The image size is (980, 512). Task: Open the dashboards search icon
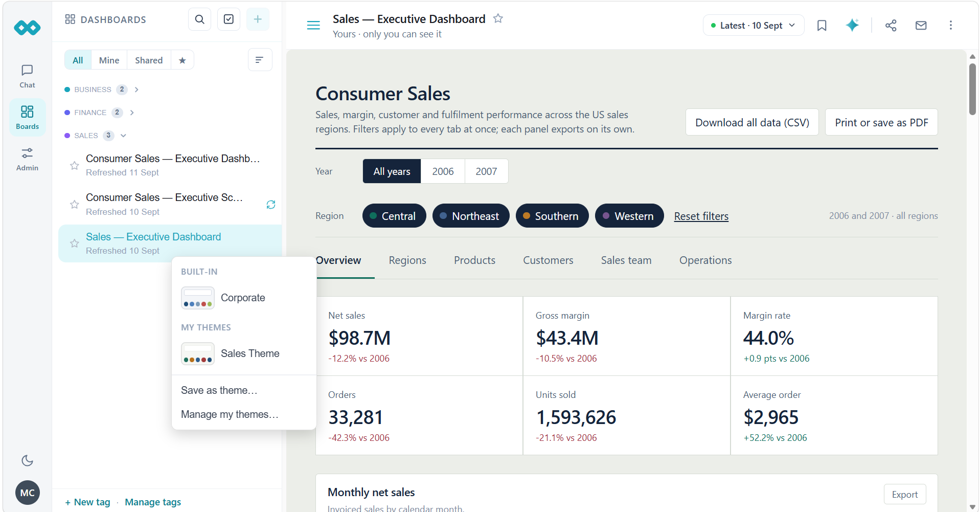point(200,19)
